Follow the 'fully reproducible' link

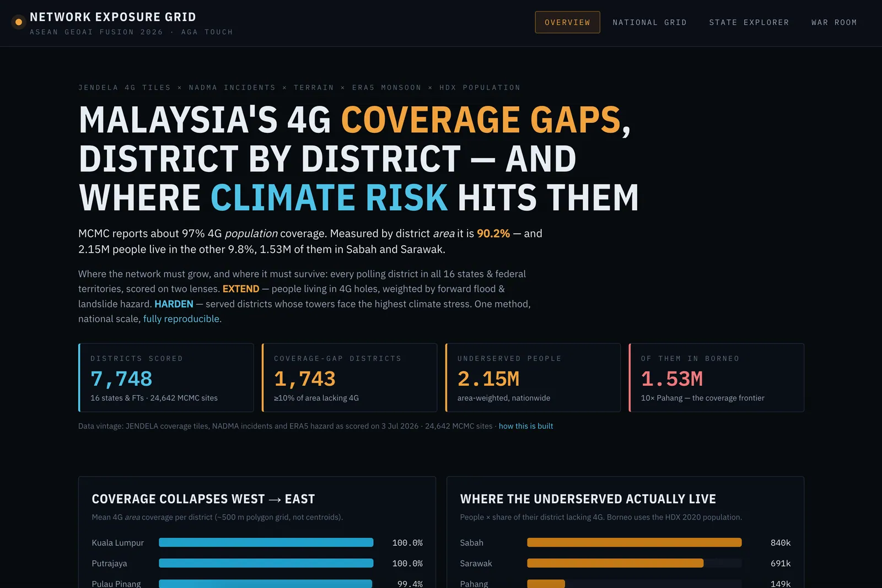[x=181, y=319]
